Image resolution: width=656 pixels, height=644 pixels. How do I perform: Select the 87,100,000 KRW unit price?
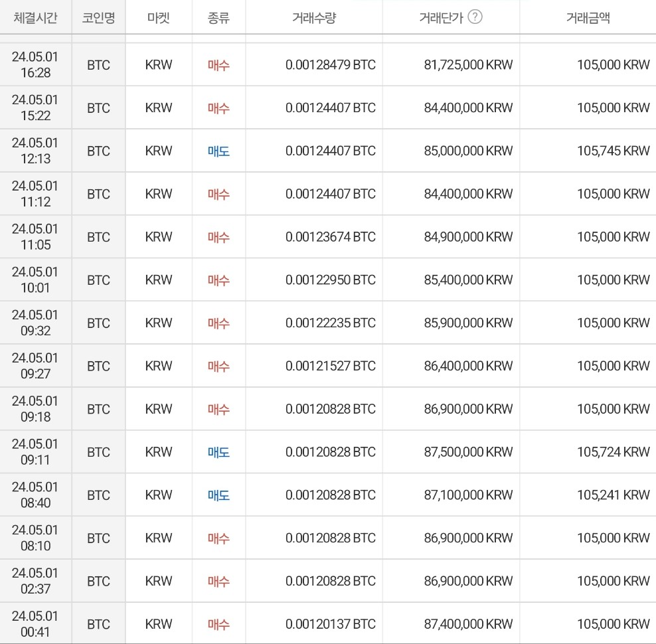[x=468, y=495]
